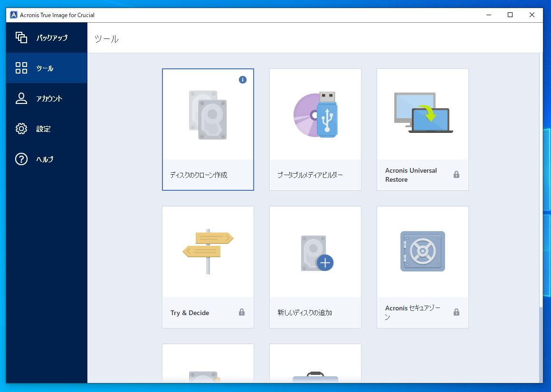The width and height of the screenshot is (551, 392).
Task: Minimize the Acronis window
Action: [x=489, y=15]
